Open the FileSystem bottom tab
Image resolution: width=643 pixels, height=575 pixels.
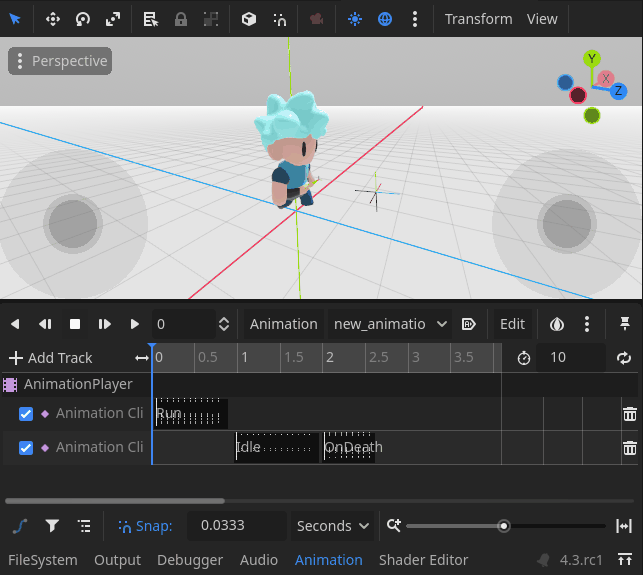coord(43,560)
